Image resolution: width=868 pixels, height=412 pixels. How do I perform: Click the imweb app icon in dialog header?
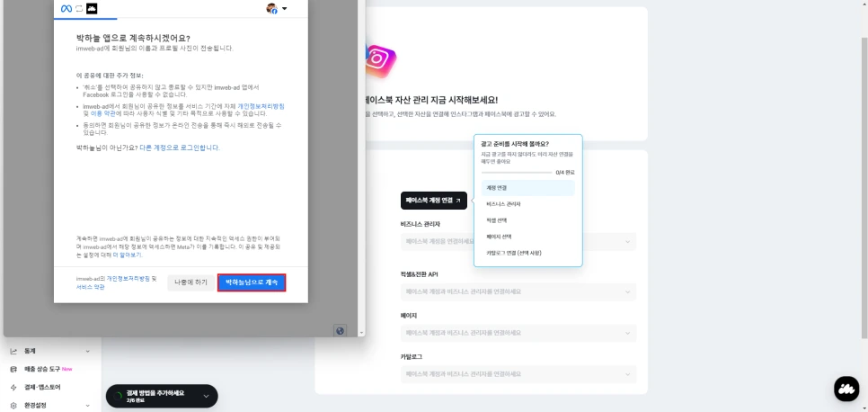92,9
